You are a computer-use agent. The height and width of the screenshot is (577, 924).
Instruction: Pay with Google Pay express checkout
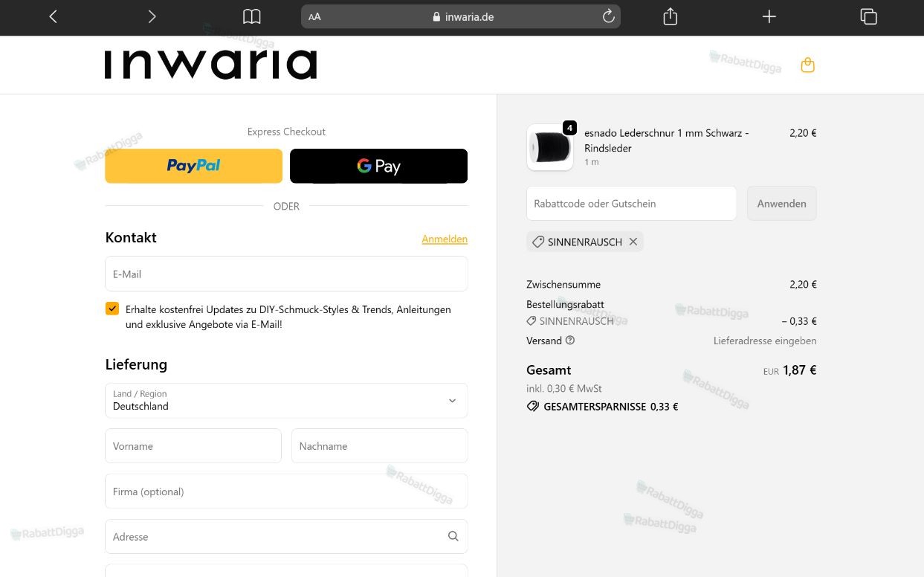(378, 166)
